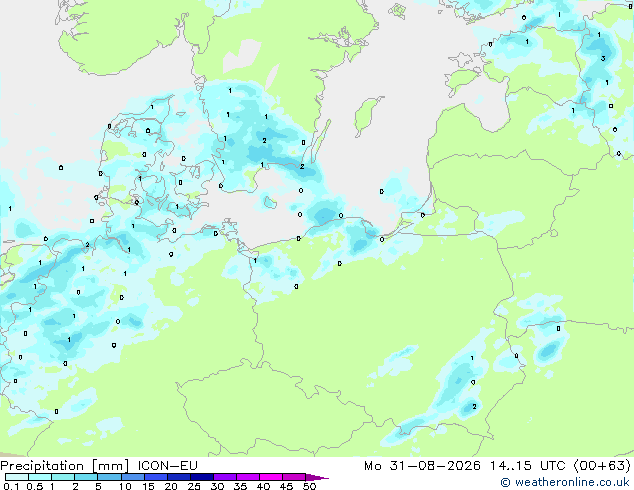Click the Precipitation [mm] title label
Image resolution: width=634 pixels, height=490 pixels.
65,466
